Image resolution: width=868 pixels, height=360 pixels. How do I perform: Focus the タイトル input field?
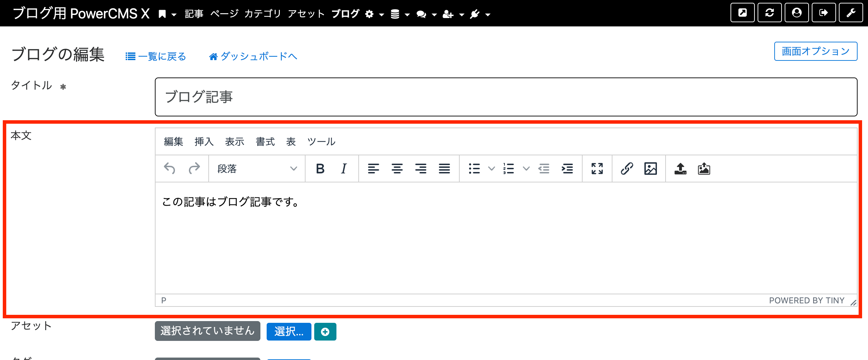[506, 97]
